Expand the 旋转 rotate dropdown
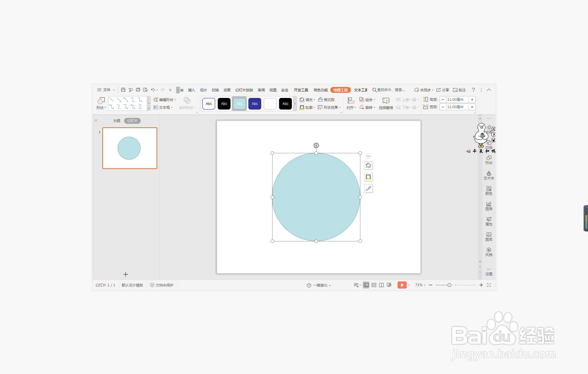 pos(375,108)
